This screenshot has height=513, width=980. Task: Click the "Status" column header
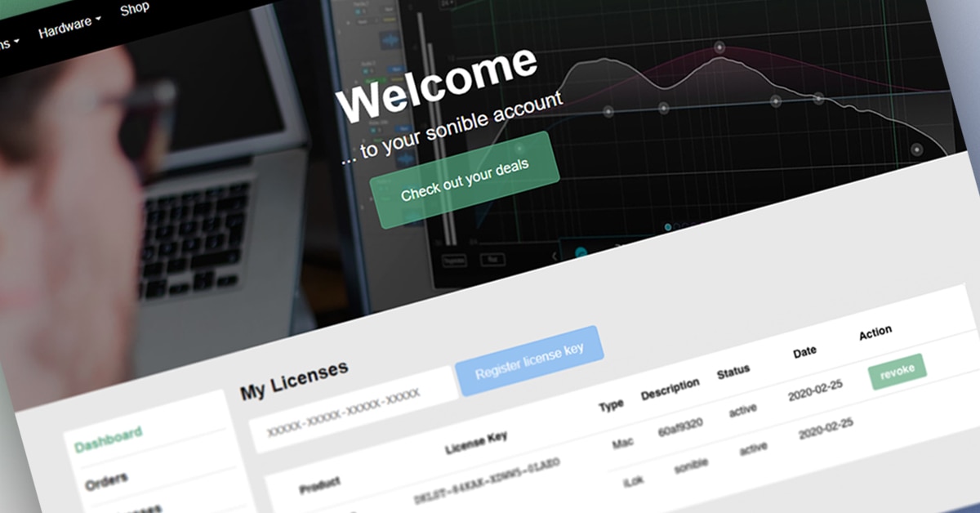coord(733,372)
